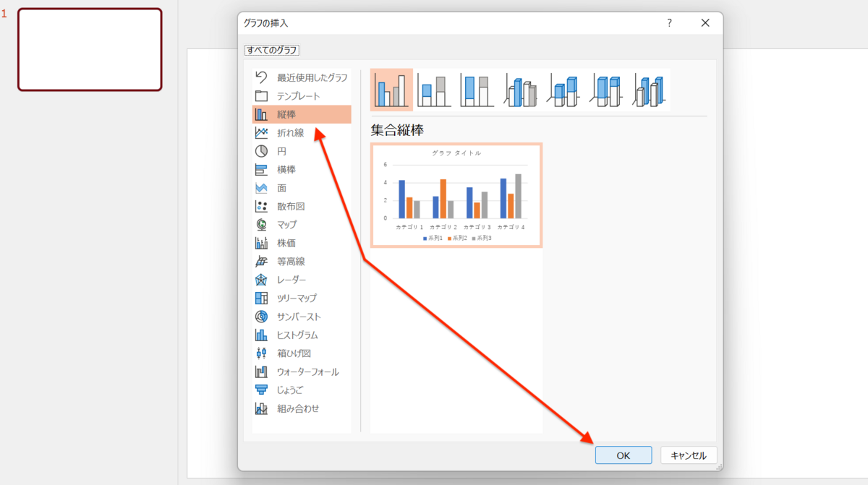Click the 最近使用したグラフ label

312,77
